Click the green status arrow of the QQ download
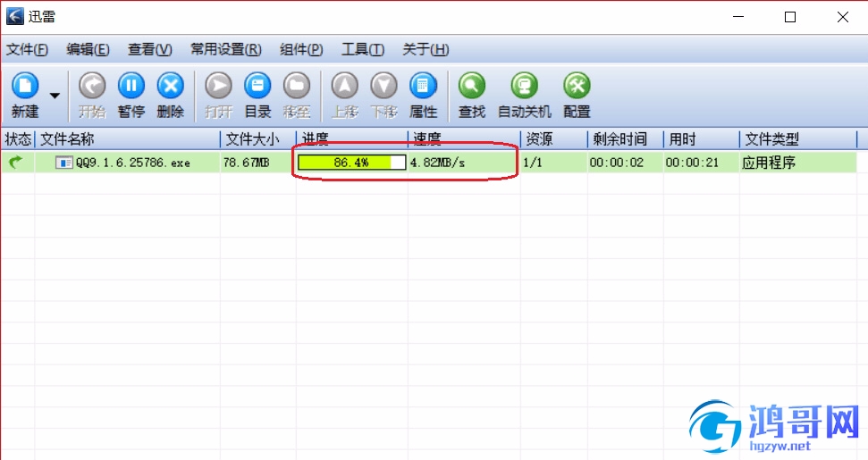Image resolution: width=868 pixels, height=460 pixels. (17, 162)
